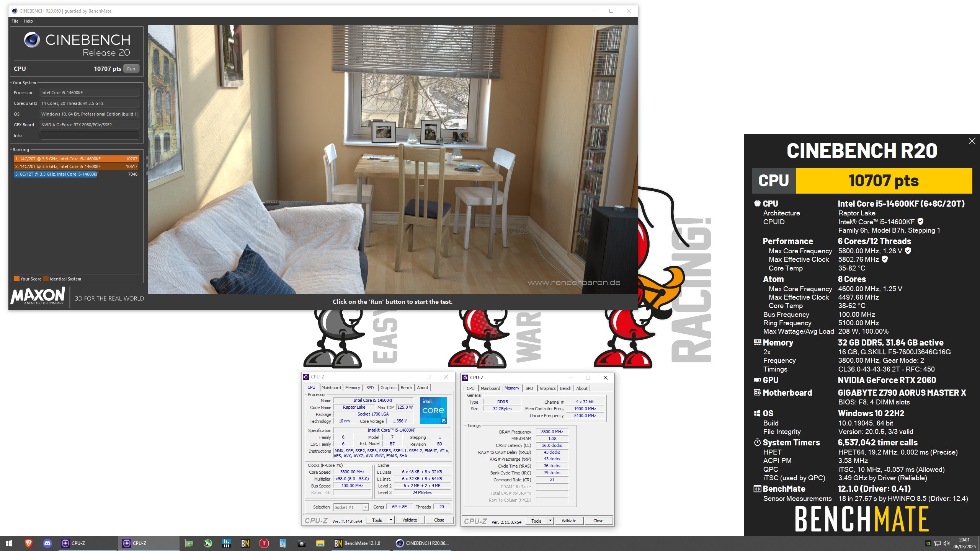
Task: Click CPU-Z title bar icon of processor window
Action: tap(306, 377)
